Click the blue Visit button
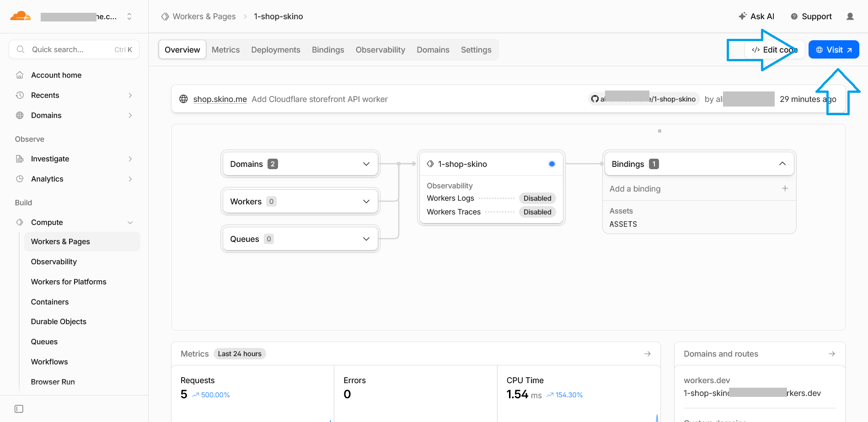The image size is (868, 422). [834, 49]
